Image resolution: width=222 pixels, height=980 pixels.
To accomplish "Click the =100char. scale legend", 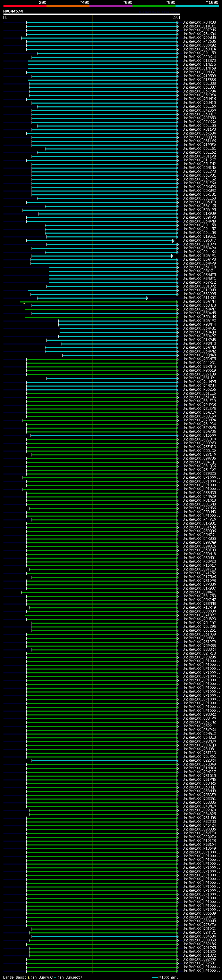I will [165, 977].
